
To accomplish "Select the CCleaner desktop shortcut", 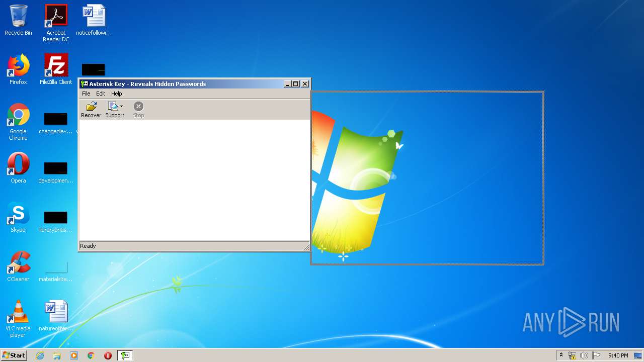I will coord(18,266).
